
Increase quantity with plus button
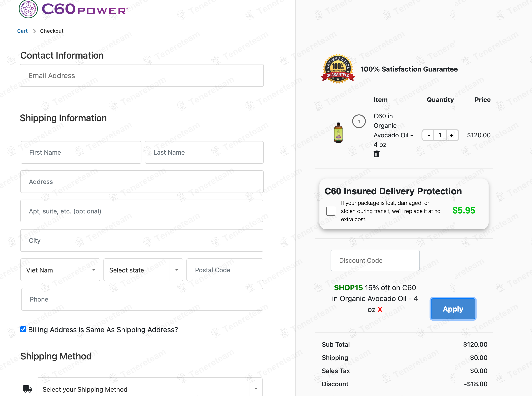click(x=451, y=135)
